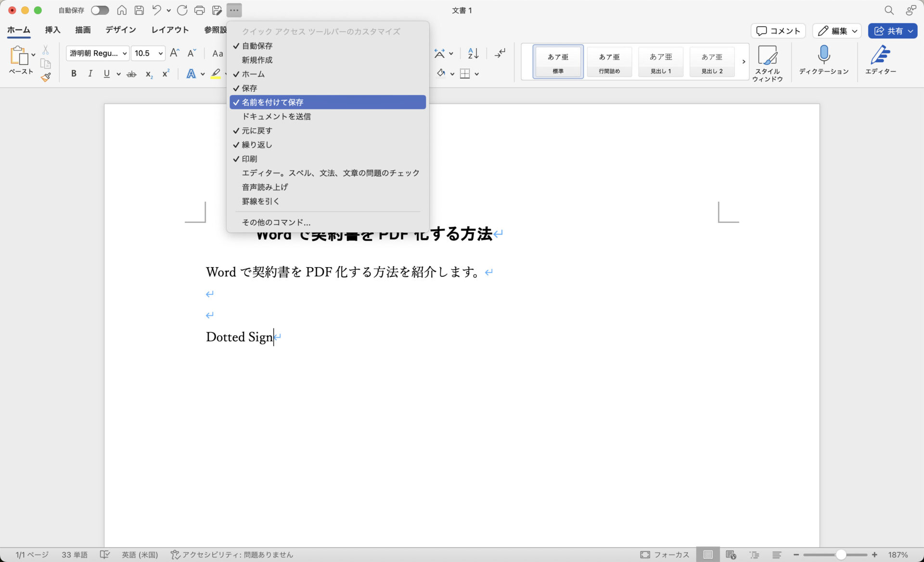Viewport: 924px width, 562px height.
Task: Expand the Undo history dropdown arrow
Action: point(168,10)
